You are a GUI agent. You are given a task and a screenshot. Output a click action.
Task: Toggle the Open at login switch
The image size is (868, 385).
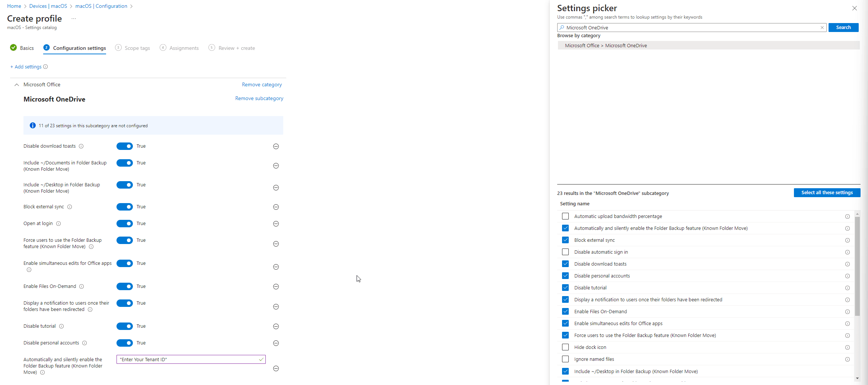pyautogui.click(x=125, y=224)
